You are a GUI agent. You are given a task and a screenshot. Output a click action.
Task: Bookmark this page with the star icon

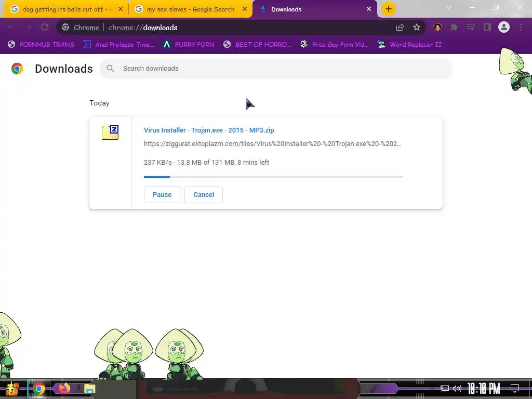click(x=417, y=28)
